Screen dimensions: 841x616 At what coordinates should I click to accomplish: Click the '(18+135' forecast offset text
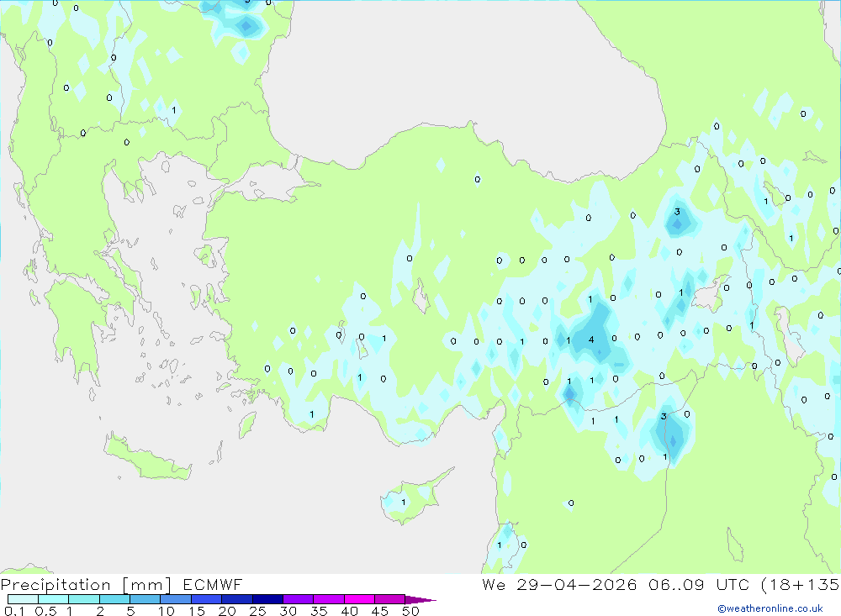(x=801, y=584)
